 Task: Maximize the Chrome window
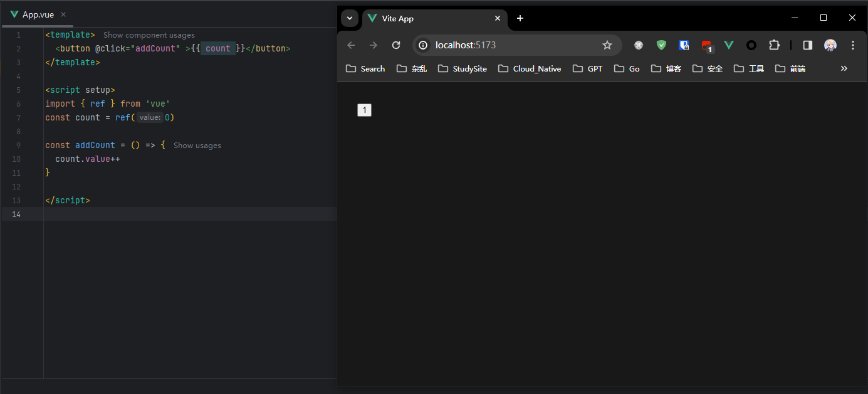point(824,18)
